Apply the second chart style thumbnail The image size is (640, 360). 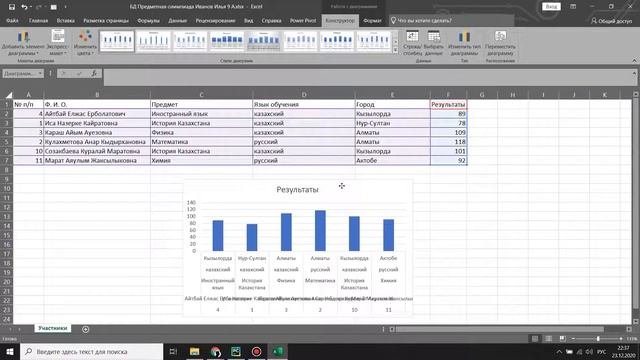[x=153, y=41]
